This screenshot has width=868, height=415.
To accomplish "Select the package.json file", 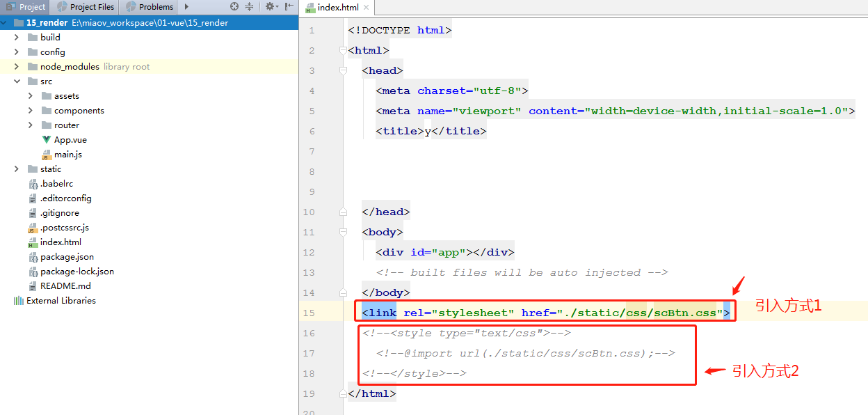I will click(x=67, y=256).
